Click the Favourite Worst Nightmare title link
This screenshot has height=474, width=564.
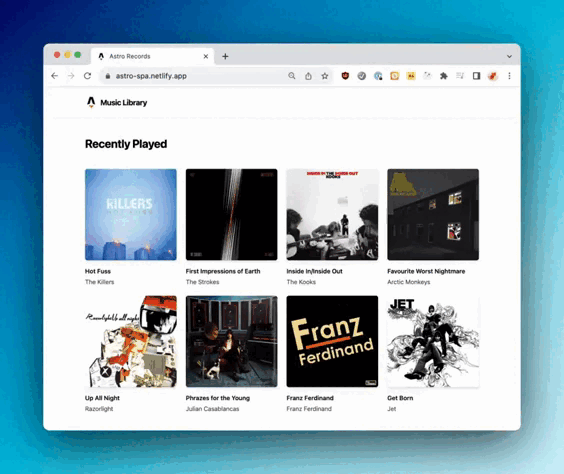point(426,271)
